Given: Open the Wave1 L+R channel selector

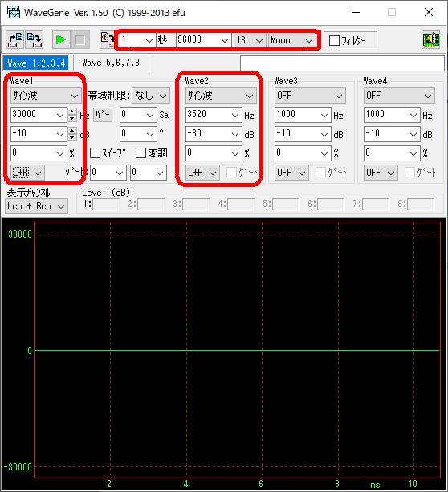Looking at the screenshot, I should [x=27, y=173].
